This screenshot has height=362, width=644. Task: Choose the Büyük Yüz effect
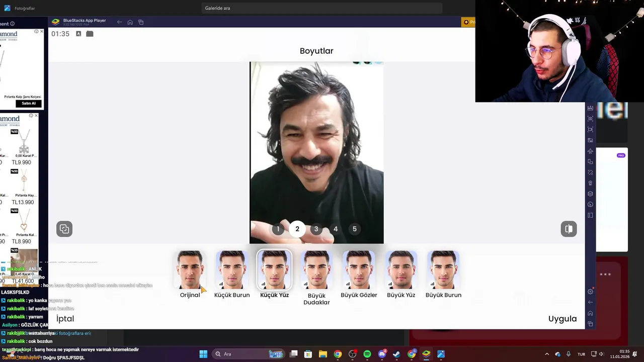pos(401,270)
